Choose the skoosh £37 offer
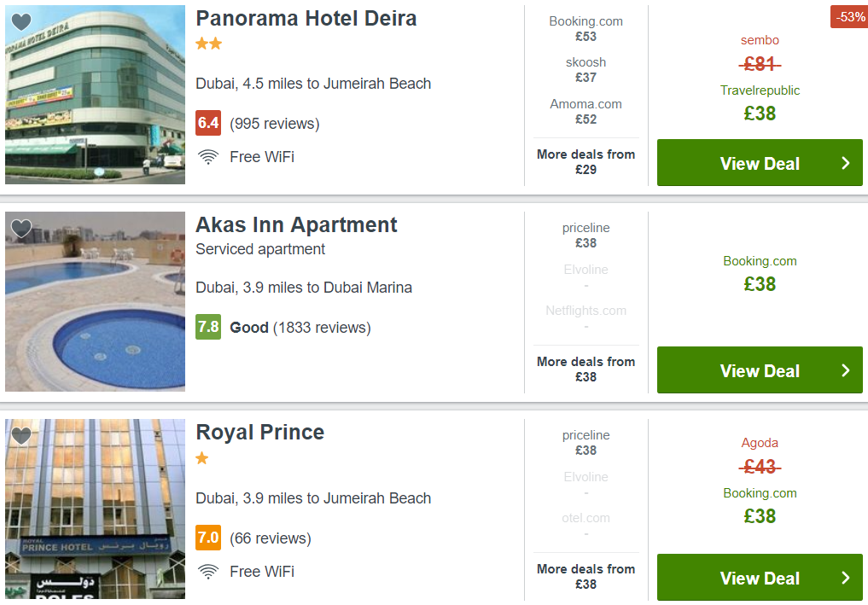This screenshot has height=605, width=868. pos(585,70)
